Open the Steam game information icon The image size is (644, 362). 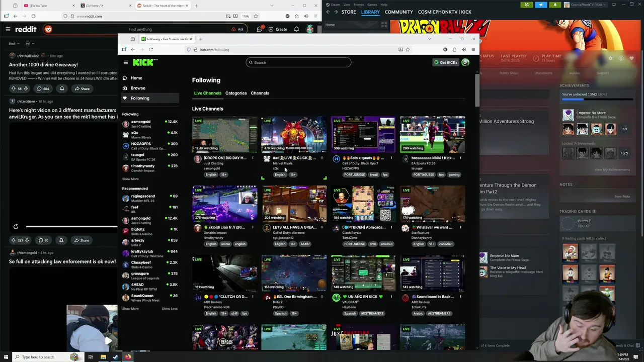[621, 58]
